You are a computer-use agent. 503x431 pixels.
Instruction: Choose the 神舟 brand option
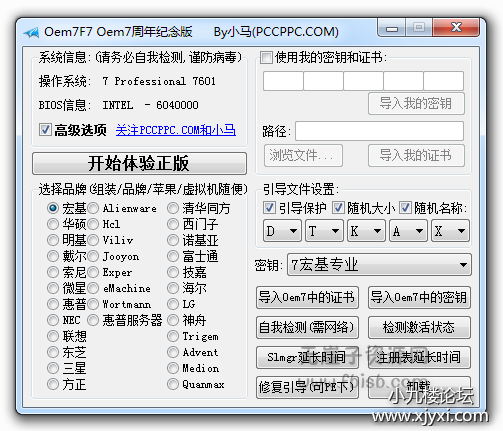pyautogui.click(x=173, y=320)
